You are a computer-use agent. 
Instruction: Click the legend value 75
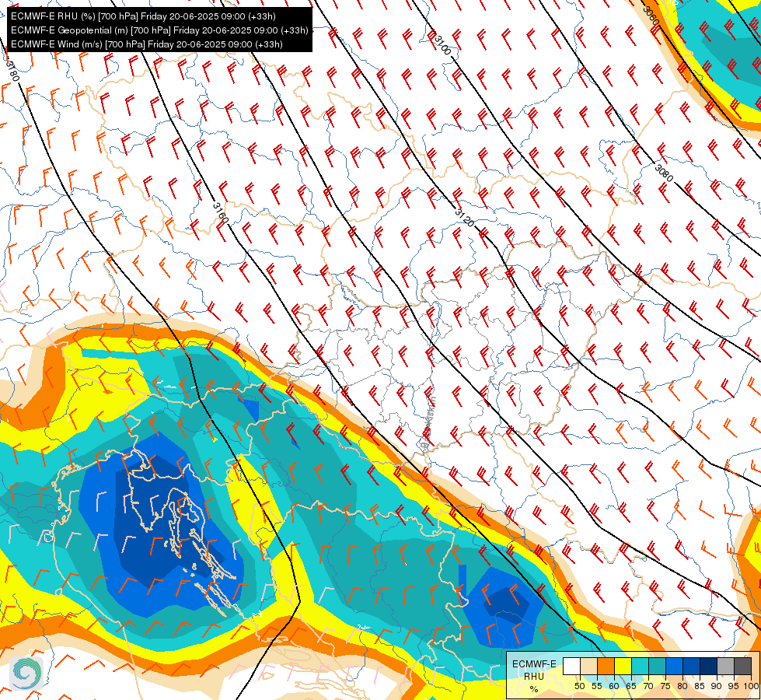(665, 686)
